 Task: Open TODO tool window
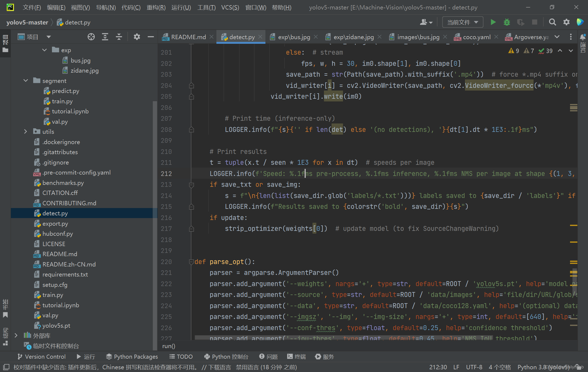coord(181,356)
